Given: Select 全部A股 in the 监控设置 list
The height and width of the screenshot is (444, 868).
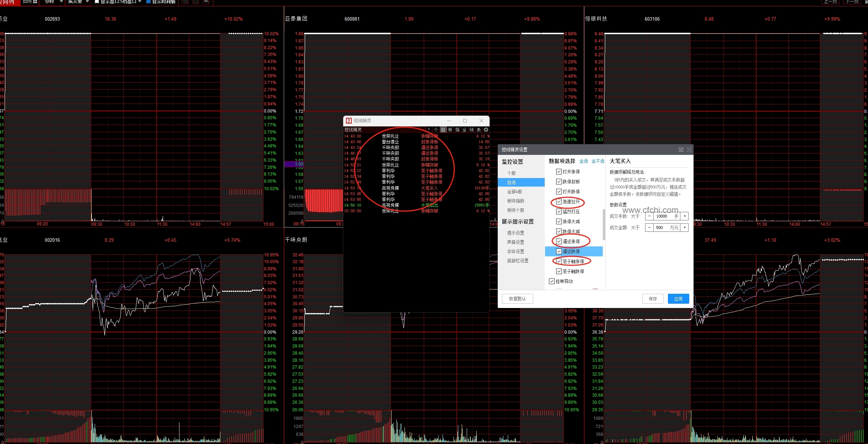Looking at the screenshot, I should tap(514, 192).
